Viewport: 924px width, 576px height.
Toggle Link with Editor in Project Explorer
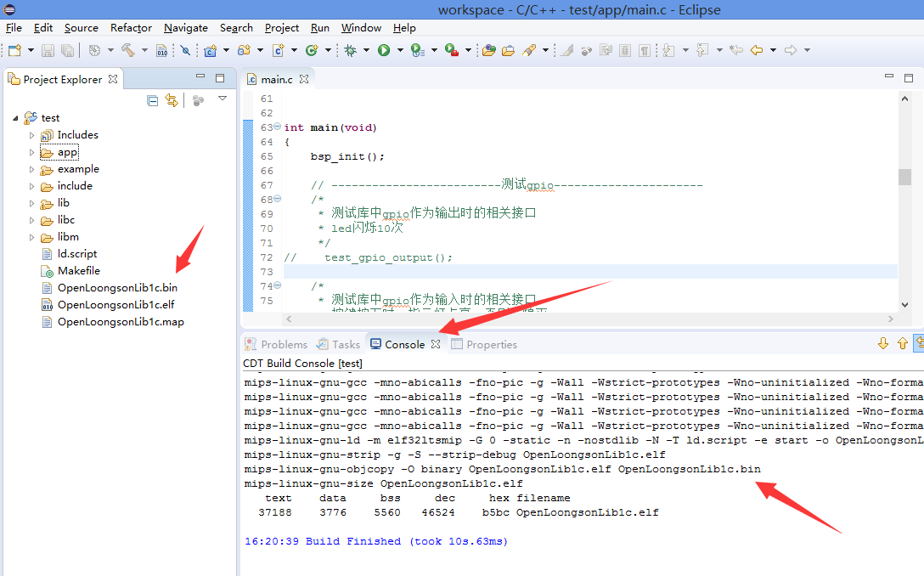coord(172,101)
